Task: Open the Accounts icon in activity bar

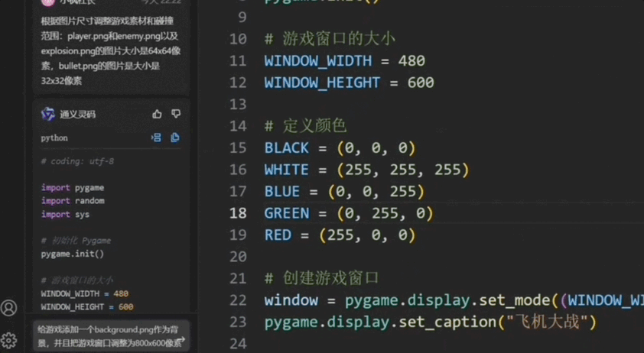Action: pyautogui.click(x=8, y=307)
